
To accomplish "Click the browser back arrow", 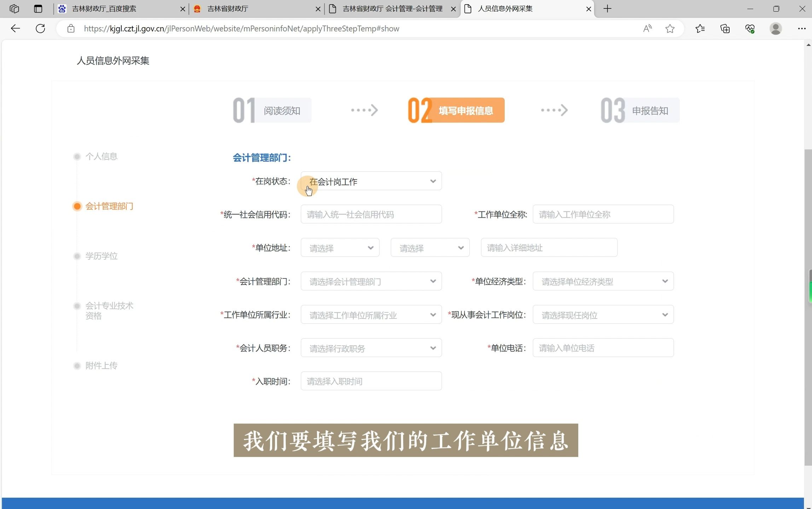I will pos(16,29).
